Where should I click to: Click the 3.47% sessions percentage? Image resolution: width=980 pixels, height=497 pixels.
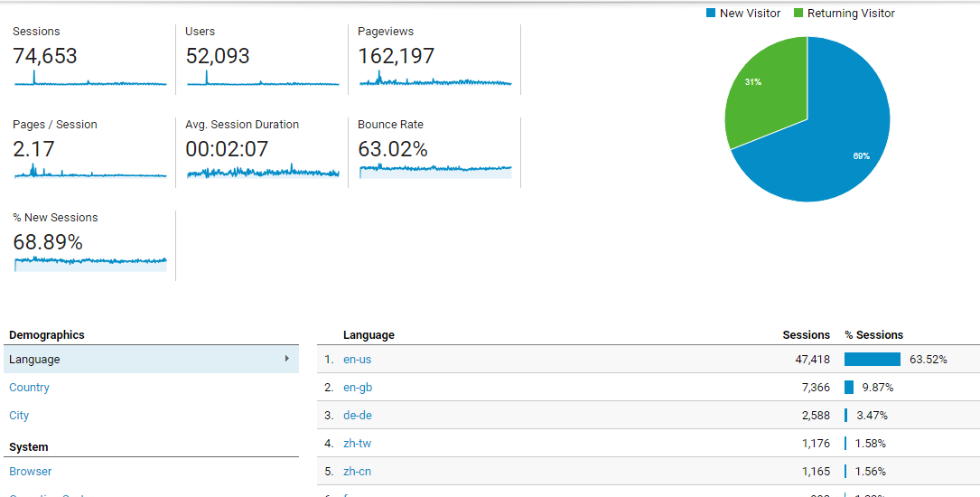click(x=872, y=416)
